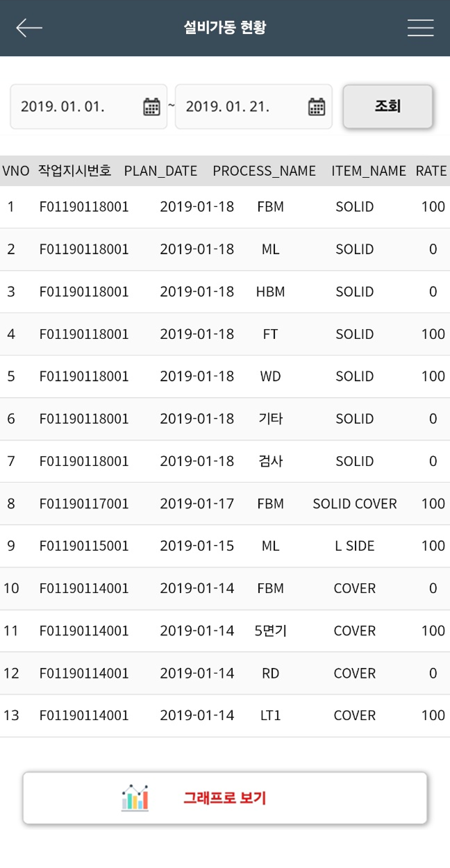The width and height of the screenshot is (450, 868).
Task: Click the 그래프로 보기 button
Action: coord(225,798)
